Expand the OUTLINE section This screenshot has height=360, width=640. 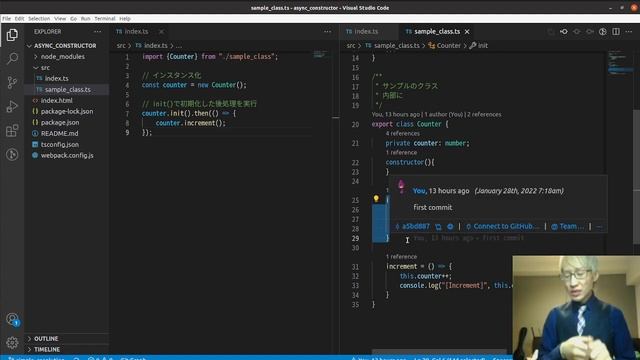click(x=46, y=339)
